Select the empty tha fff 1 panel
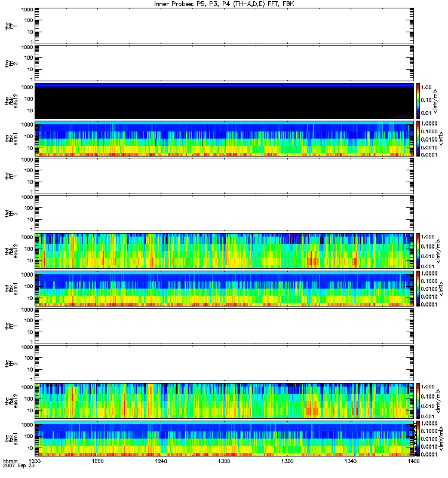This screenshot has height=478, width=448. click(224, 26)
